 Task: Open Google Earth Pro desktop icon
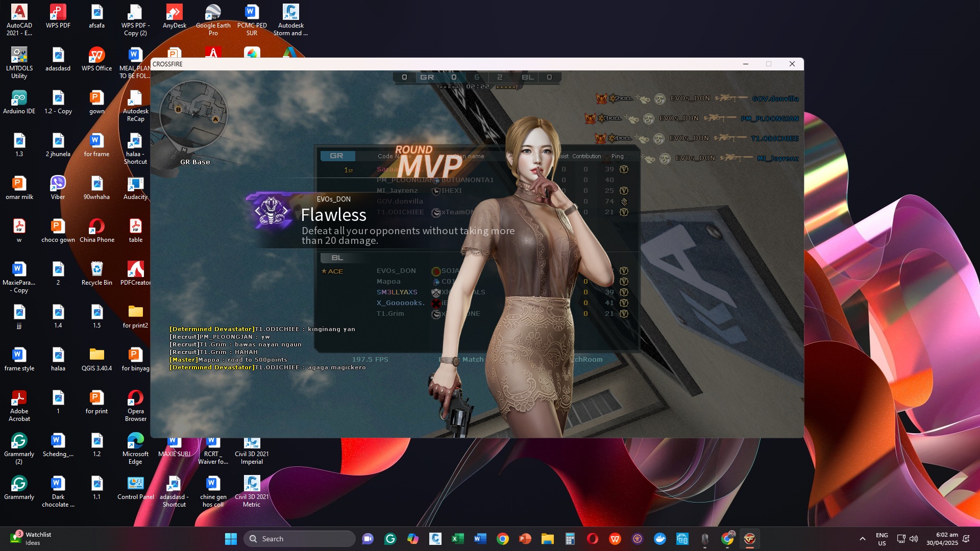click(x=213, y=19)
